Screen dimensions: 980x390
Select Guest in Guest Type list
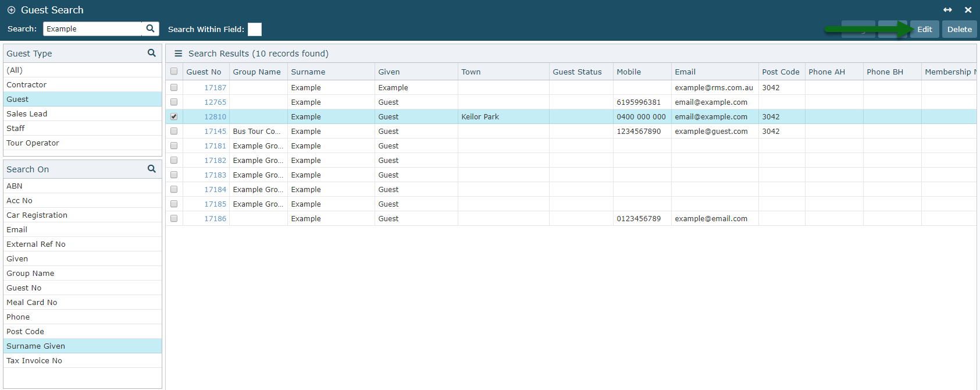click(x=83, y=99)
